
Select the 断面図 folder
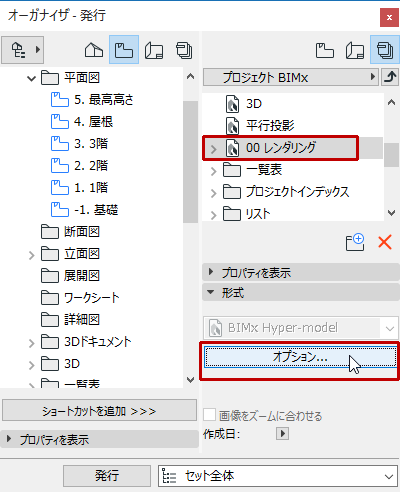click(70, 232)
